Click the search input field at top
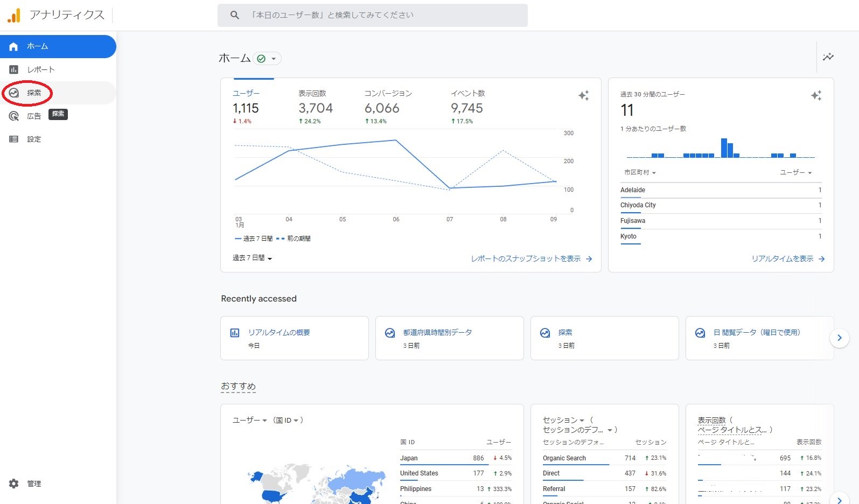This screenshot has height=504, width=859. [377, 15]
